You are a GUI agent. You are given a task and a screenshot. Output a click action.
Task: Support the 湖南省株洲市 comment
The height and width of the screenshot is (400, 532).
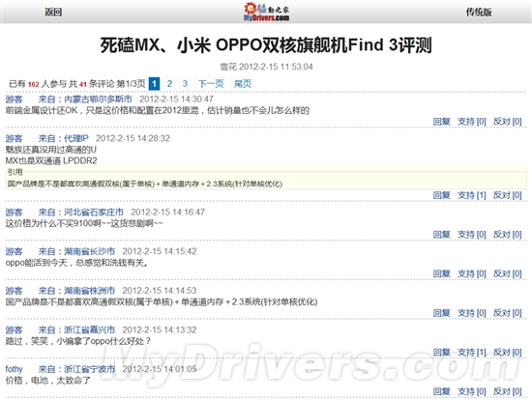pos(472,313)
